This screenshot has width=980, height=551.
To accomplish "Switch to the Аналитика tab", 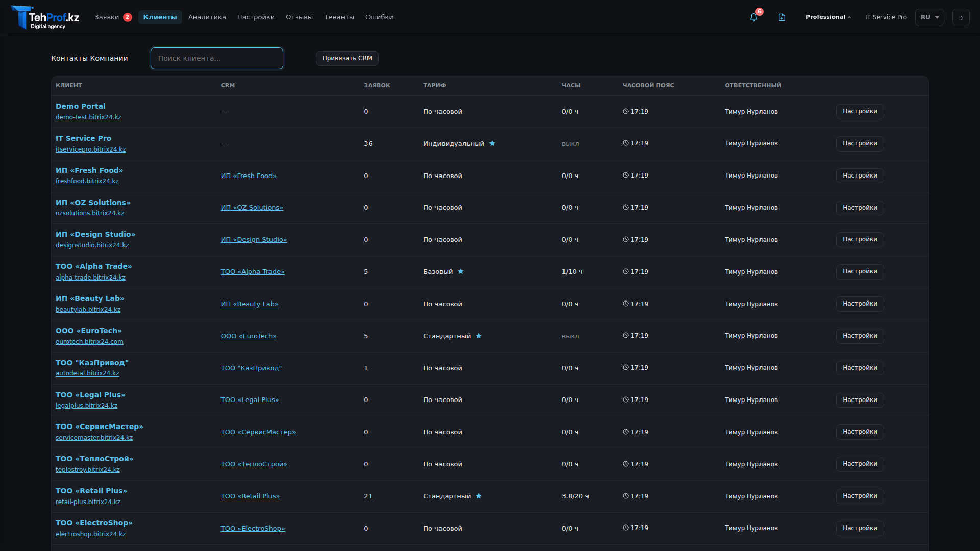I will click(x=207, y=17).
